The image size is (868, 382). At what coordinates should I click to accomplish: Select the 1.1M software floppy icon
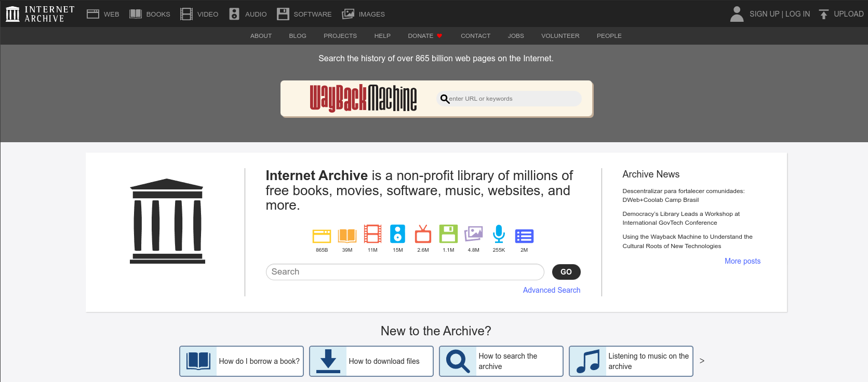click(x=448, y=234)
